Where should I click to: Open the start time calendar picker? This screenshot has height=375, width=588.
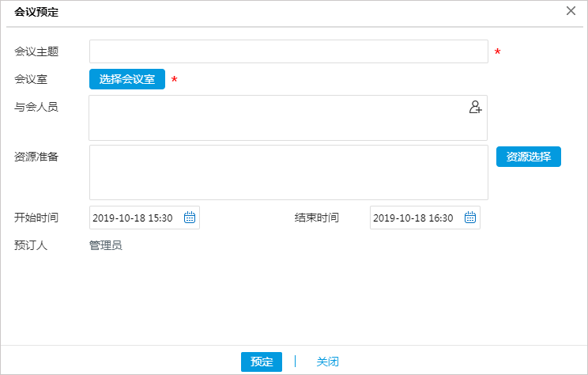tap(190, 218)
